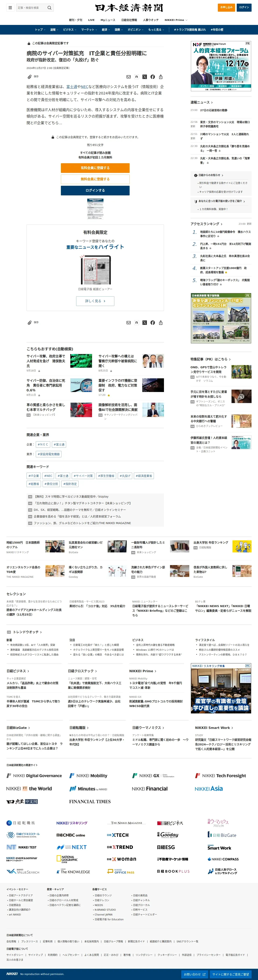Open FINANCIAL TIMES logo link
The height and width of the screenshot is (980, 258).
pos(90,801)
